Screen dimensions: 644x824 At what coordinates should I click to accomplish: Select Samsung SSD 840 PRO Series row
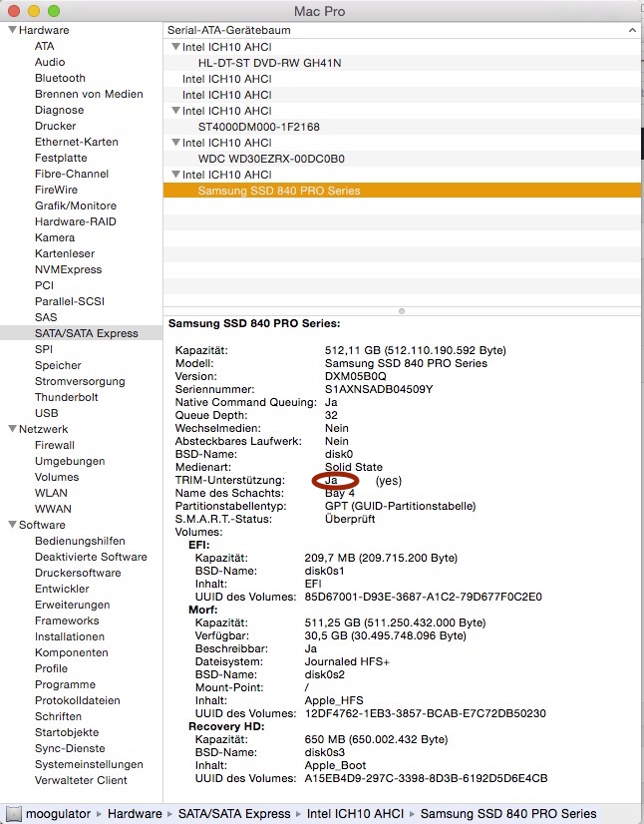pyautogui.click(x=402, y=191)
